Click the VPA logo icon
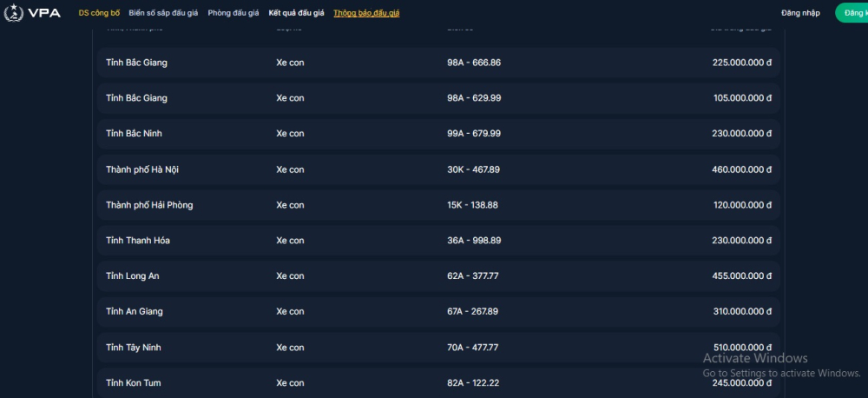The height and width of the screenshot is (398, 868). coord(13,13)
